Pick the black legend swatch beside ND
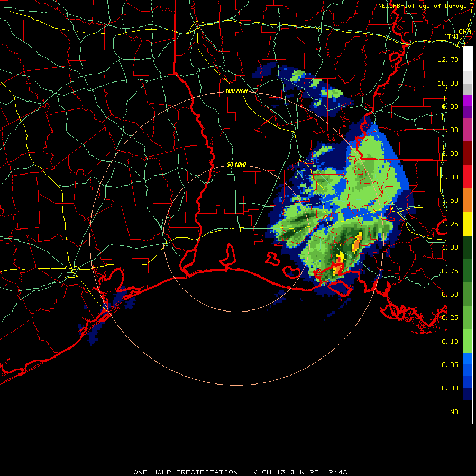476x476 pixels. coord(467,411)
